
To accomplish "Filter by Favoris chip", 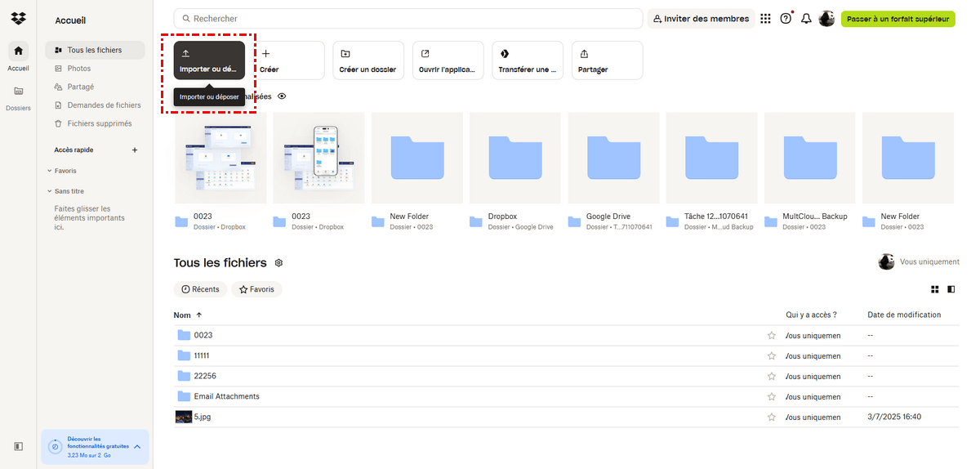I will [256, 289].
